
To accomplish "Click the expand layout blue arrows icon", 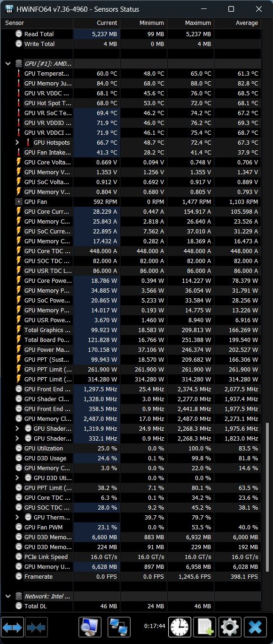I will click(13, 627).
